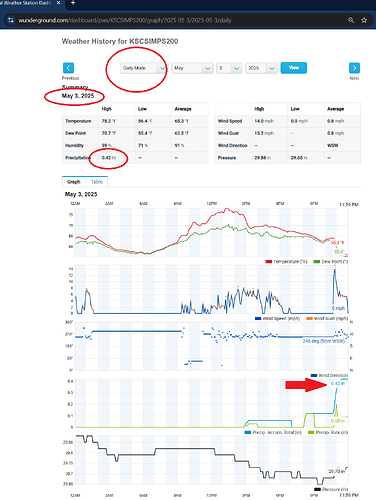Switch to the Table tab
The width and height of the screenshot is (376, 500).
pos(97,182)
